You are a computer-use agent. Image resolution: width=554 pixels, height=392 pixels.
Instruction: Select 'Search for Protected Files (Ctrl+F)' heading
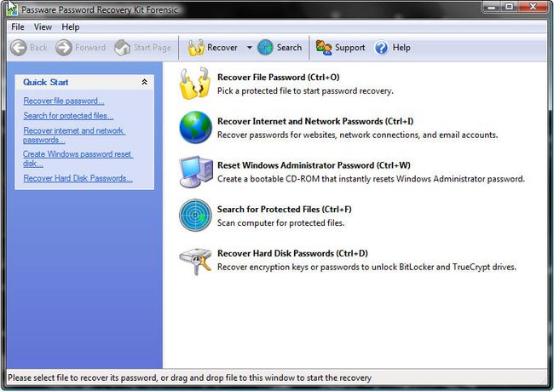285,210
